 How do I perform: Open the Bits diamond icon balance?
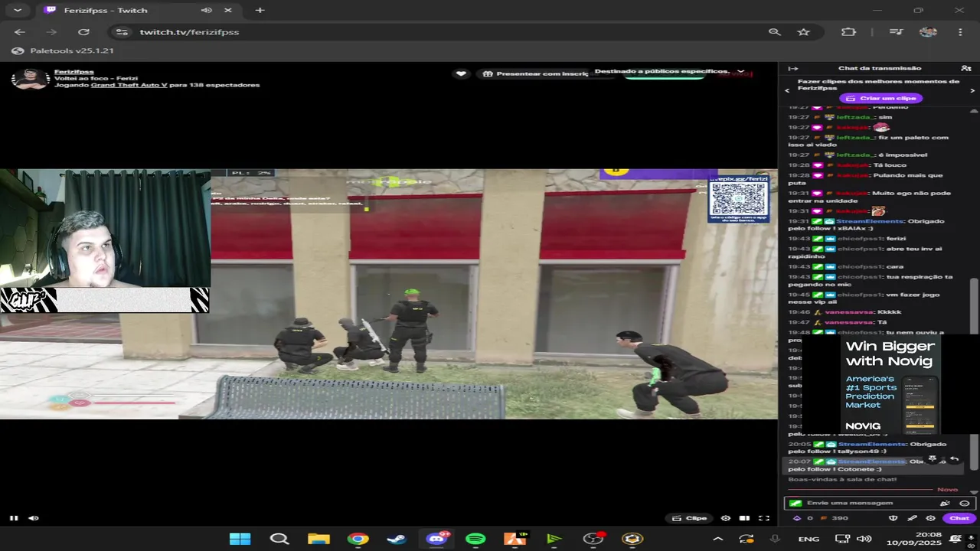(796, 518)
